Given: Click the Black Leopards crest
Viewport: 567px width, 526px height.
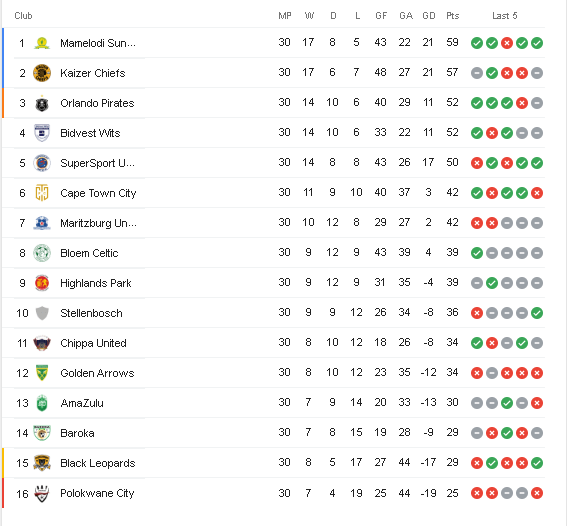Looking at the screenshot, I should (x=42, y=463).
